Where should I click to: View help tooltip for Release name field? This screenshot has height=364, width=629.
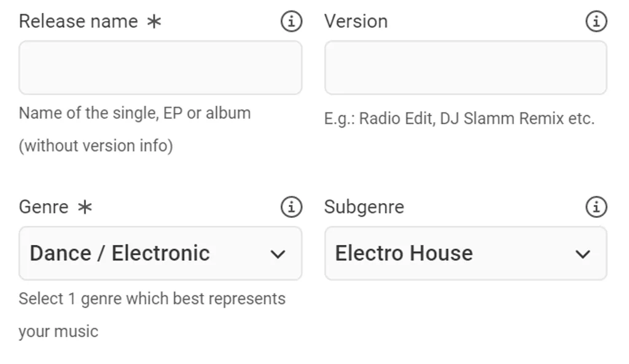[292, 21]
